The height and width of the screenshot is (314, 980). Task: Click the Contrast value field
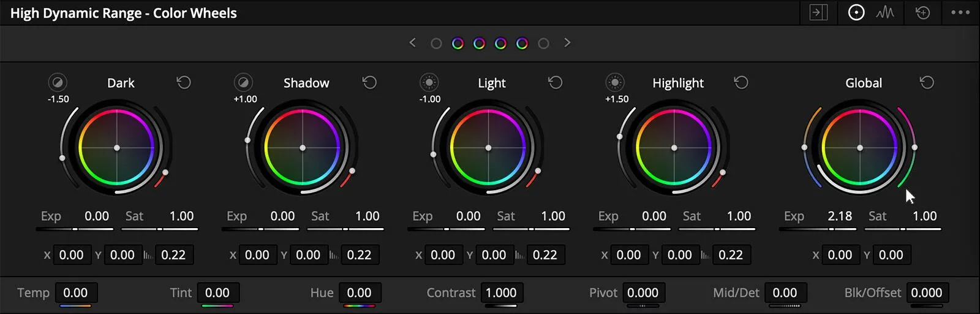tap(501, 293)
